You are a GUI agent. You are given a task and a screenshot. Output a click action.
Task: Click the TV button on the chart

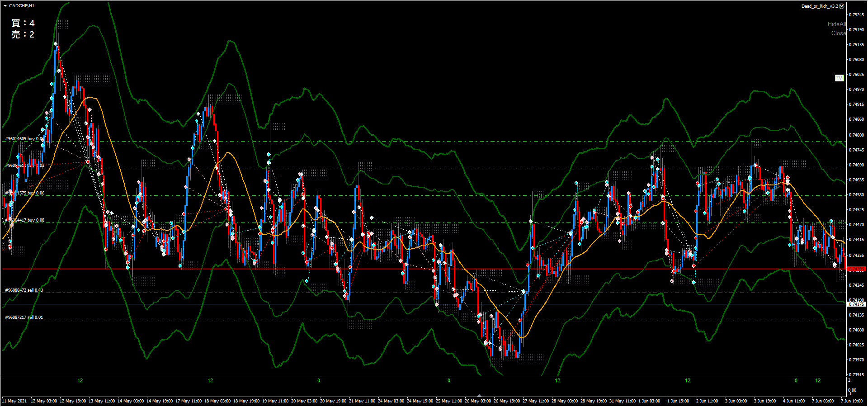839,78
